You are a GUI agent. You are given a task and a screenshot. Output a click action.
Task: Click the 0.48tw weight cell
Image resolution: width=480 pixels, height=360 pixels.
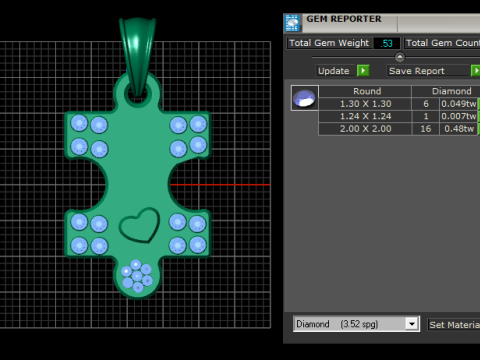[x=459, y=129]
